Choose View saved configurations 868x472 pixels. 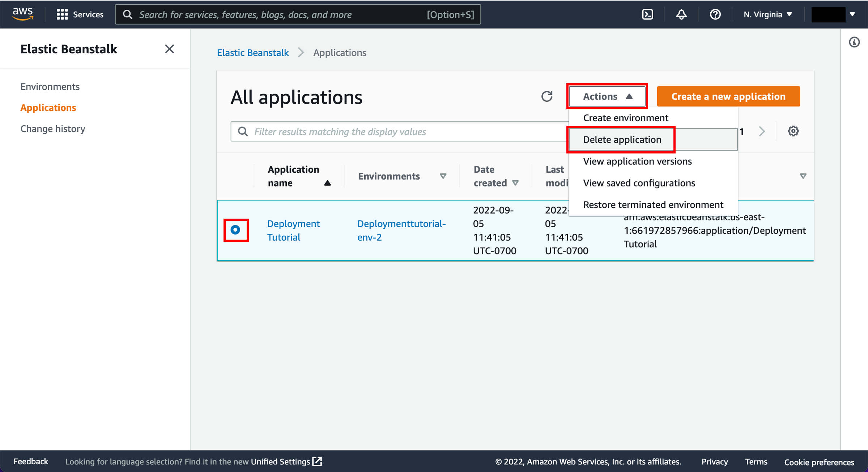click(x=653, y=183)
